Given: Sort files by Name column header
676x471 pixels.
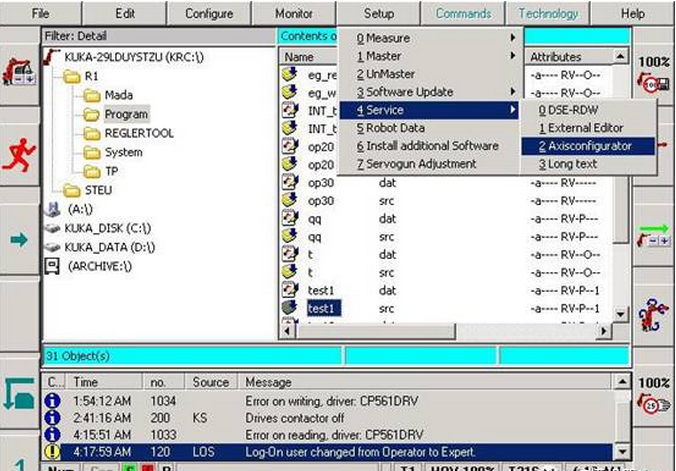Looking at the screenshot, I should click(x=308, y=57).
